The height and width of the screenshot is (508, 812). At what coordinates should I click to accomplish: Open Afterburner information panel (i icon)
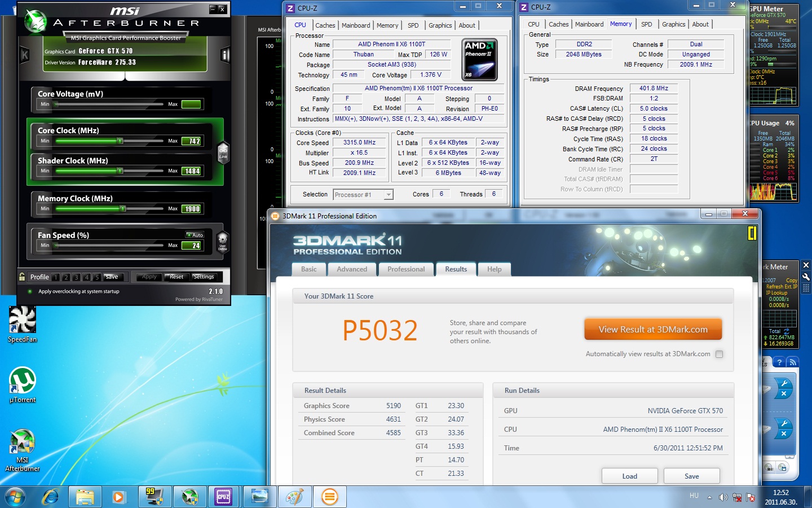click(x=225, y=55)
